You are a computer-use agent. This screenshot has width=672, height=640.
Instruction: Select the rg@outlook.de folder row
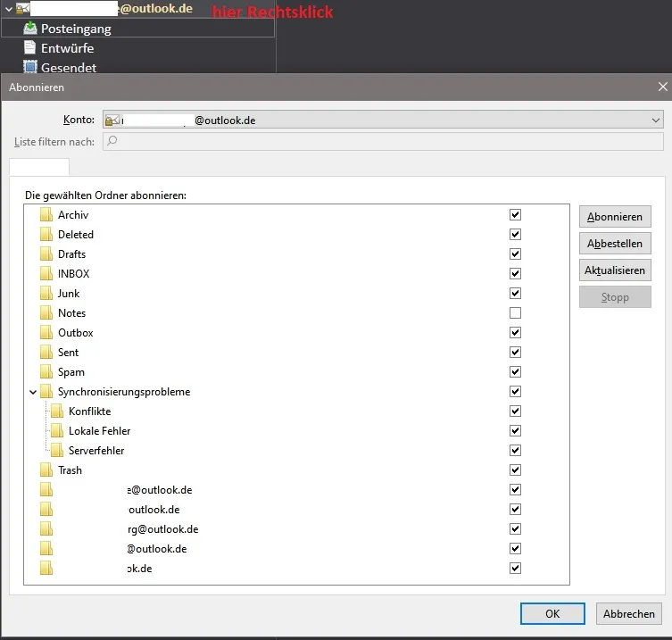tap(296, 529)
